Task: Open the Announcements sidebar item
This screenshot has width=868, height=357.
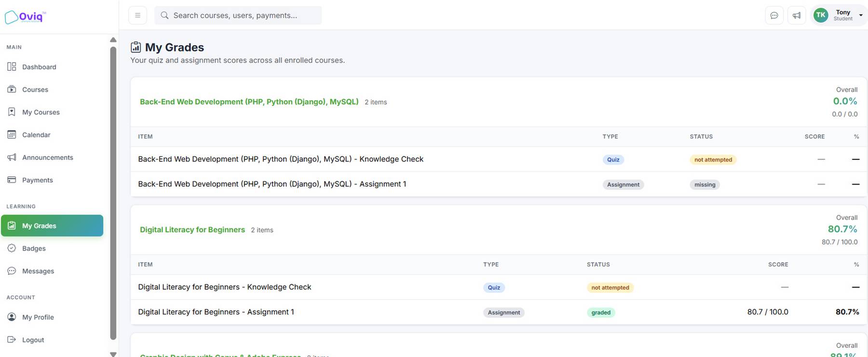Action: 52,157
